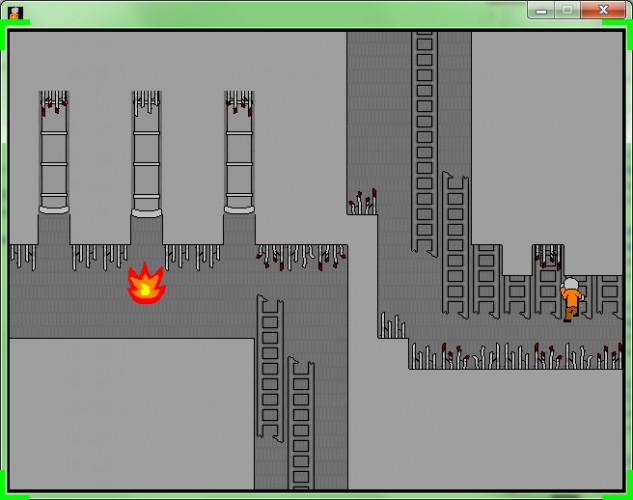The width and height of the screenshot is (633, 500).
Task: Click the broken ladder below the fire corridor
Action: point(270,368)
